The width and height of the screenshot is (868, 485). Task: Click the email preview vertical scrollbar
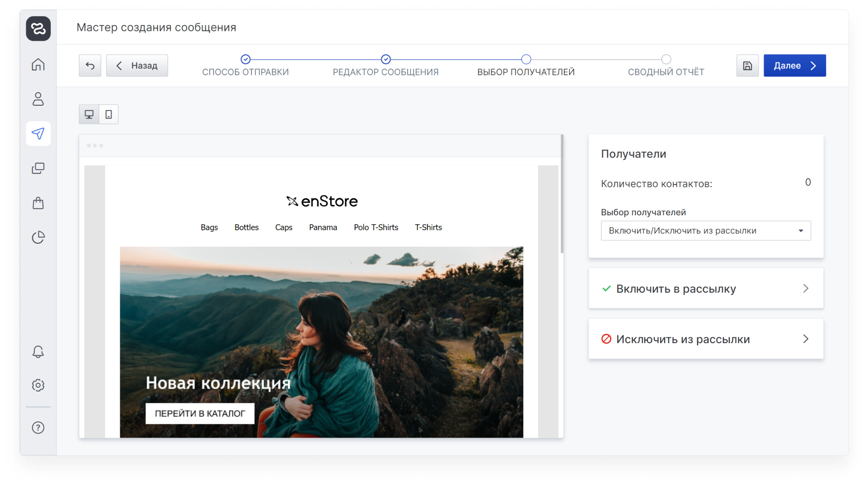(x=562, y=194)
